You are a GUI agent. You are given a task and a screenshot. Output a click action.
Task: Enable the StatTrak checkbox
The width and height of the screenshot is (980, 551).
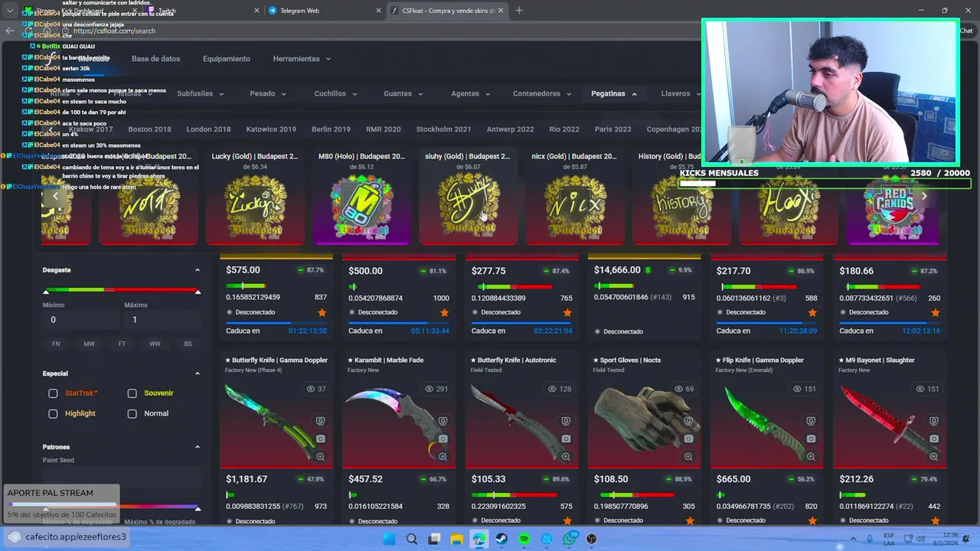tap(53, 393)
